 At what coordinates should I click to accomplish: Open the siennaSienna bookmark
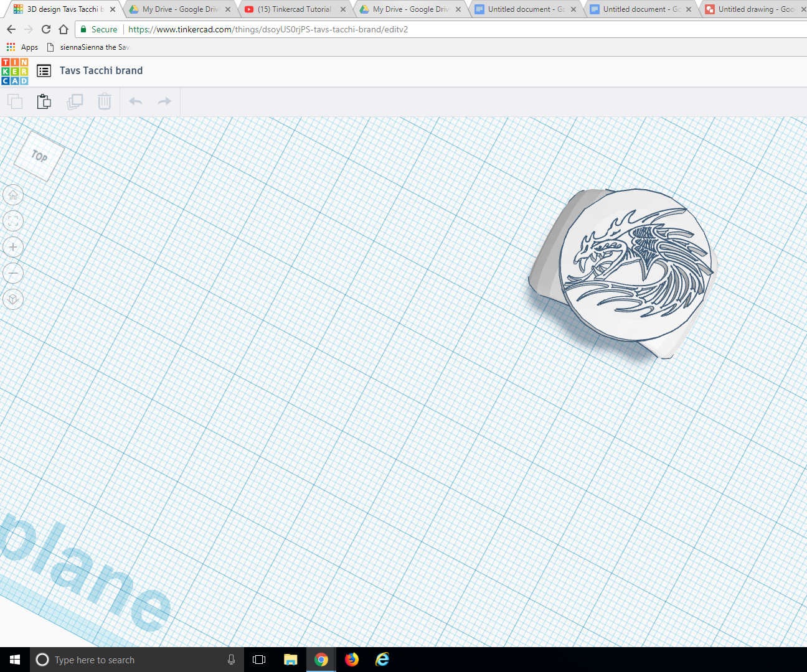(x=88, y=47)
